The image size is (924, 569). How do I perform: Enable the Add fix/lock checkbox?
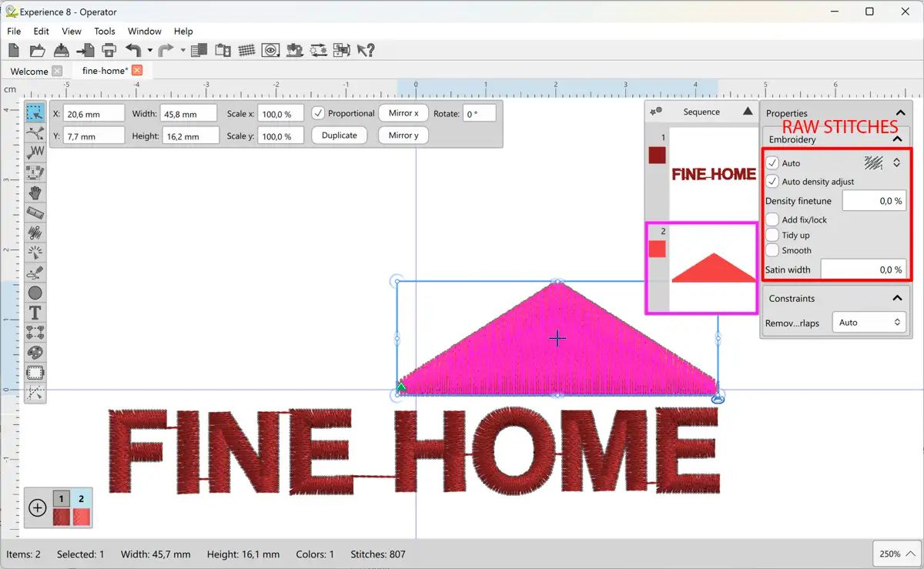772,219
